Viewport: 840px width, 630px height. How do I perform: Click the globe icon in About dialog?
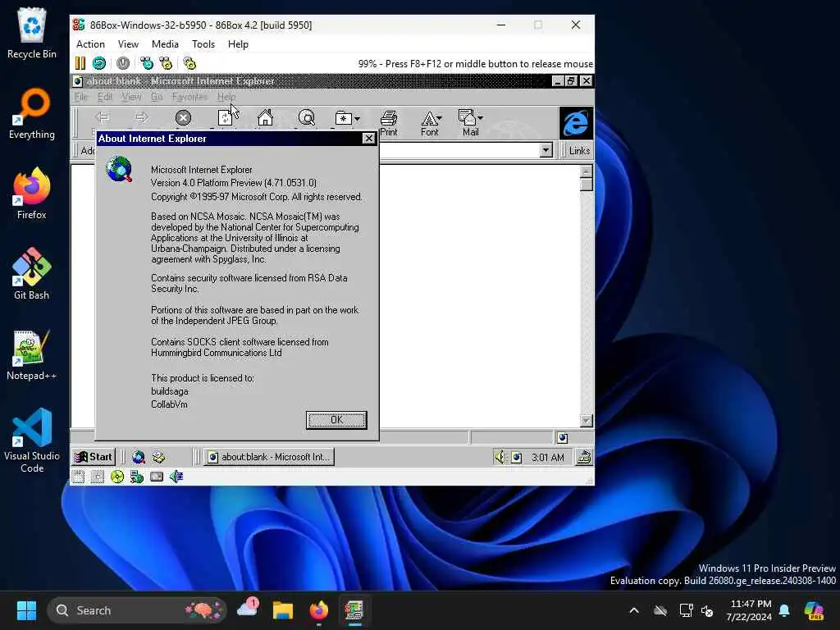click(120, 169)
